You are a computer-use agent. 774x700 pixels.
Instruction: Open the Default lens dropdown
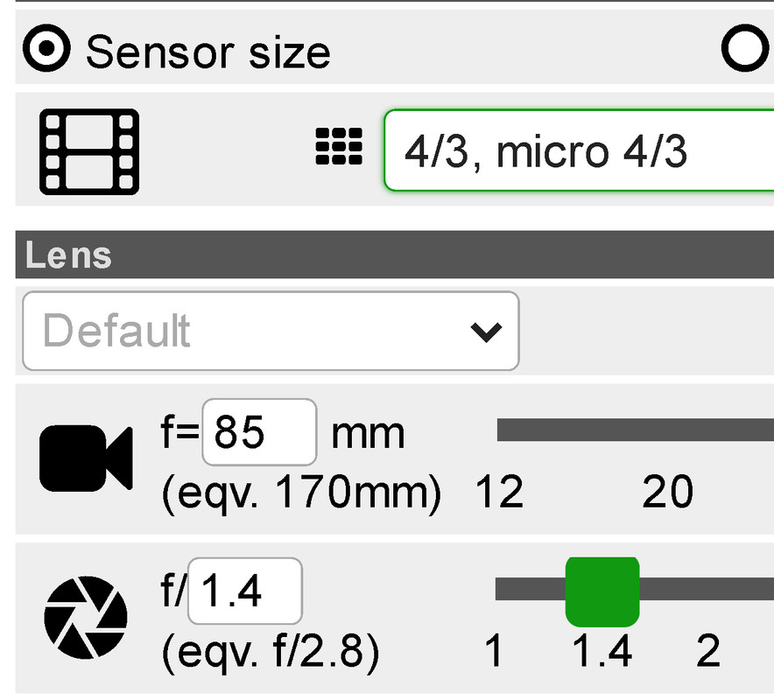270,331
